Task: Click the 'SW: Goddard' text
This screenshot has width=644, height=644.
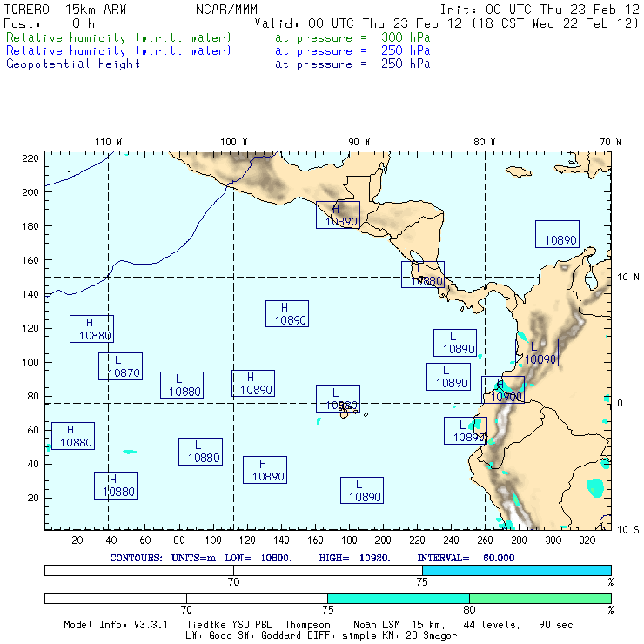Action: tap(270, 635)
